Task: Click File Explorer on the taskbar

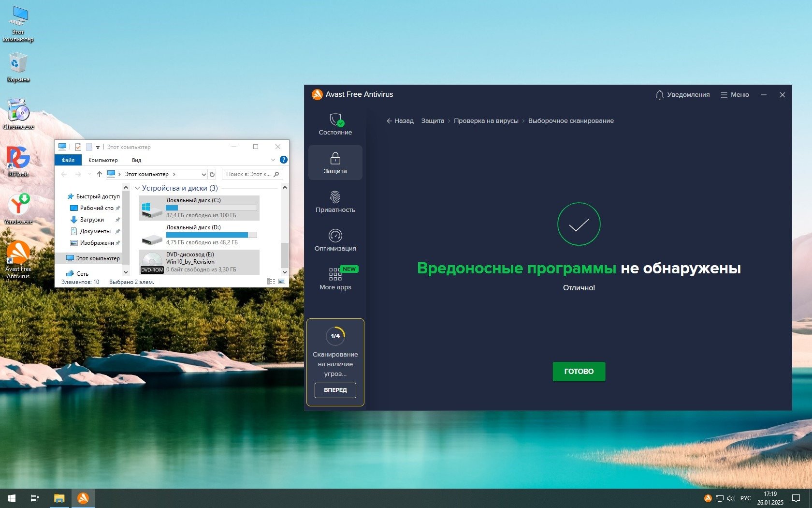Action: pyautogui.click(x=59, y=498)
